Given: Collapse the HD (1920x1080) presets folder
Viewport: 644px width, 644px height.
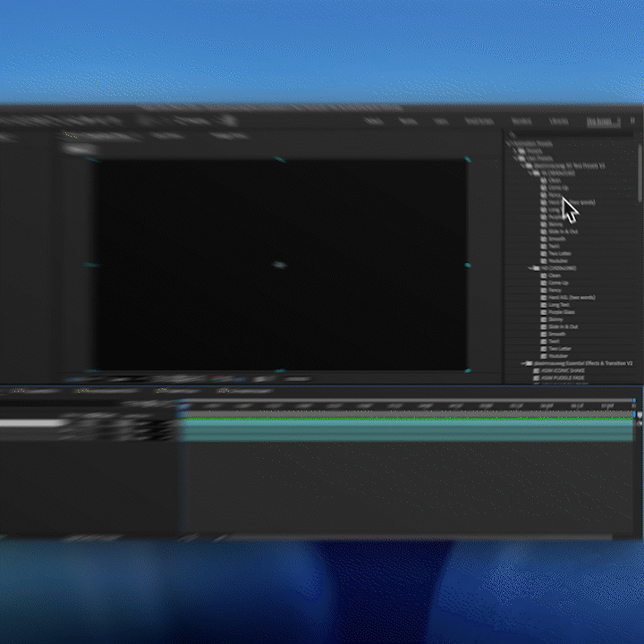Looking at the screenshot, I should pyautogui.click(x=530, y=267).
